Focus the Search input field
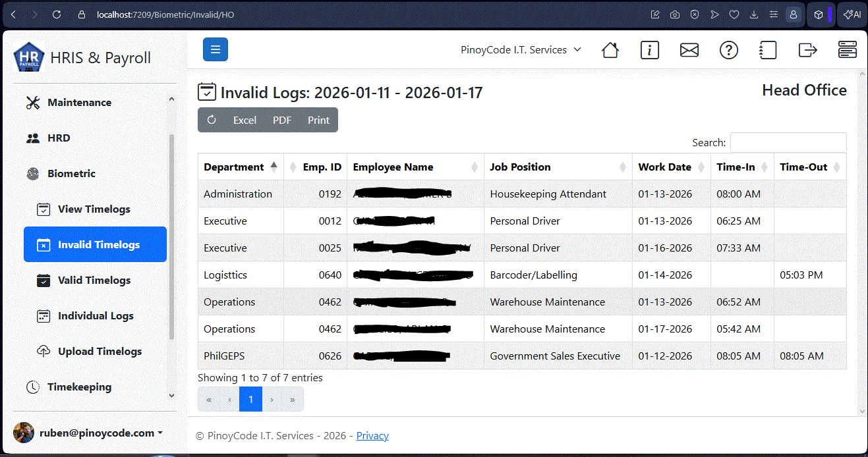Screen dimensions: 868x457 788,142
